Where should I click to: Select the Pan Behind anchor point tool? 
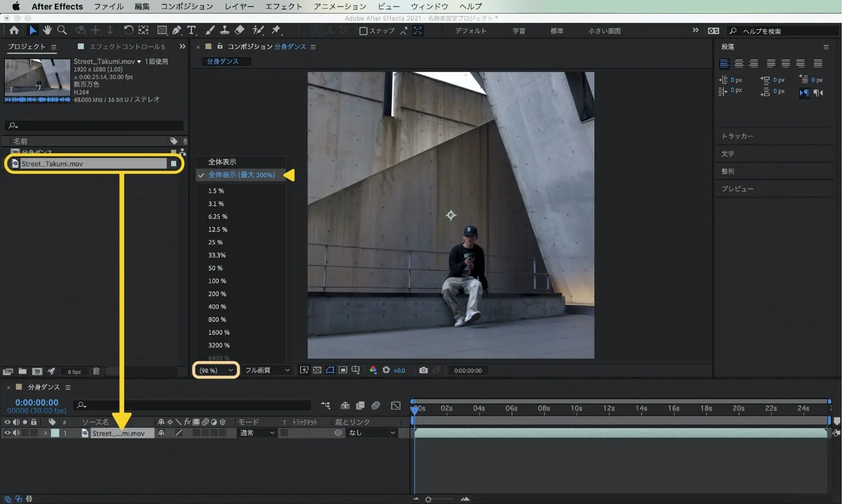click(x=143, y=30)
